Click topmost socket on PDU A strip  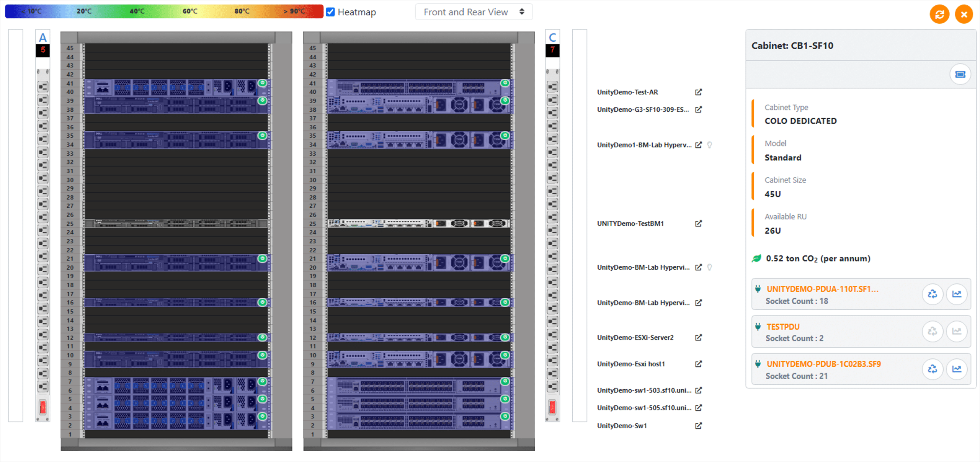pyautogui.click(x=42, y=87)
